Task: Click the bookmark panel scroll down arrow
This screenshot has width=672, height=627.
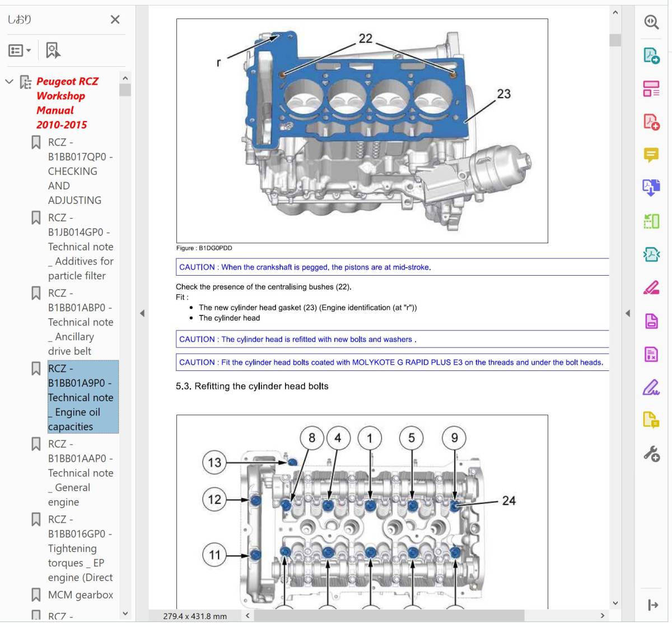Action: (x=125, y=614)
